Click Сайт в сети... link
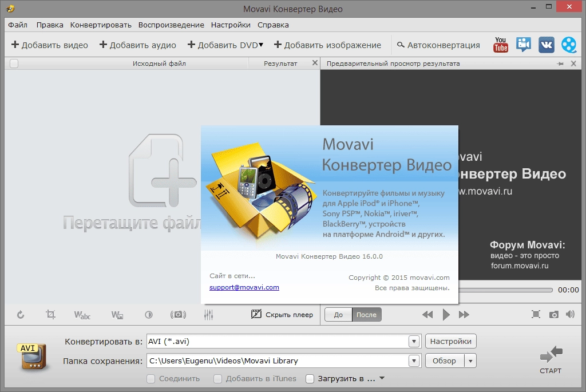The image size is (586, 392). [232, 276]
